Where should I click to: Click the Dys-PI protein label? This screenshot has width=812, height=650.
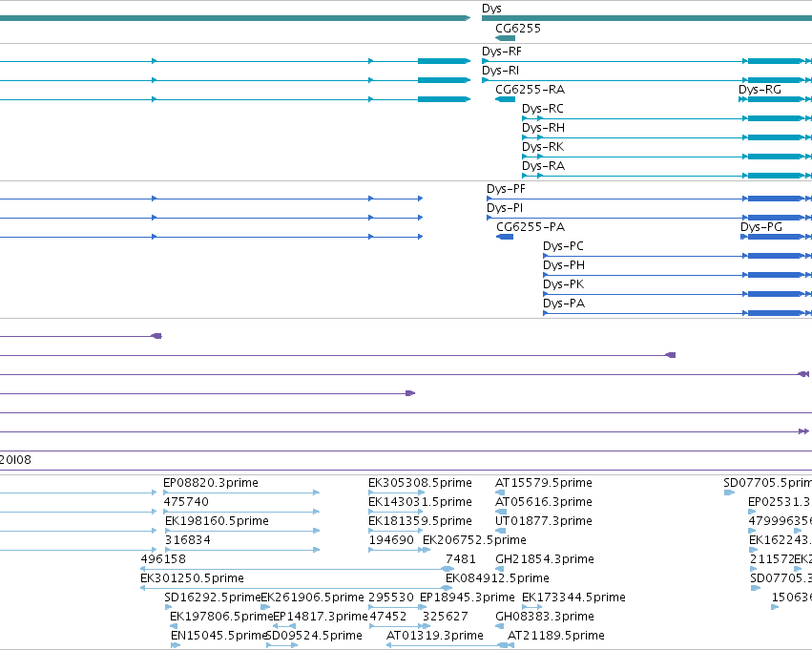point(505,208)
